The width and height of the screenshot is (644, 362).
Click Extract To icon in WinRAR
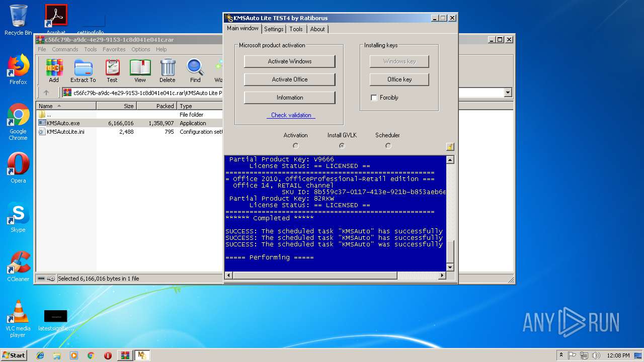(83, 70)
